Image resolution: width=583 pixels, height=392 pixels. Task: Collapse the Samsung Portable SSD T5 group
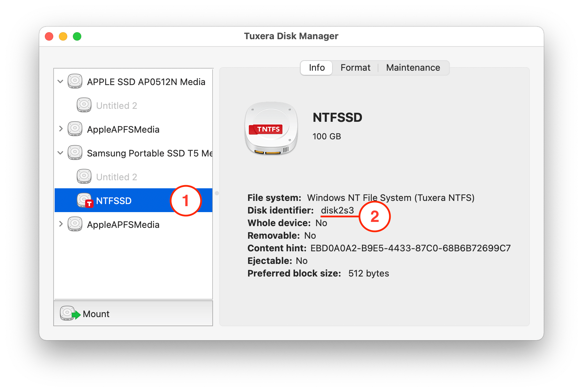point(60,153)
